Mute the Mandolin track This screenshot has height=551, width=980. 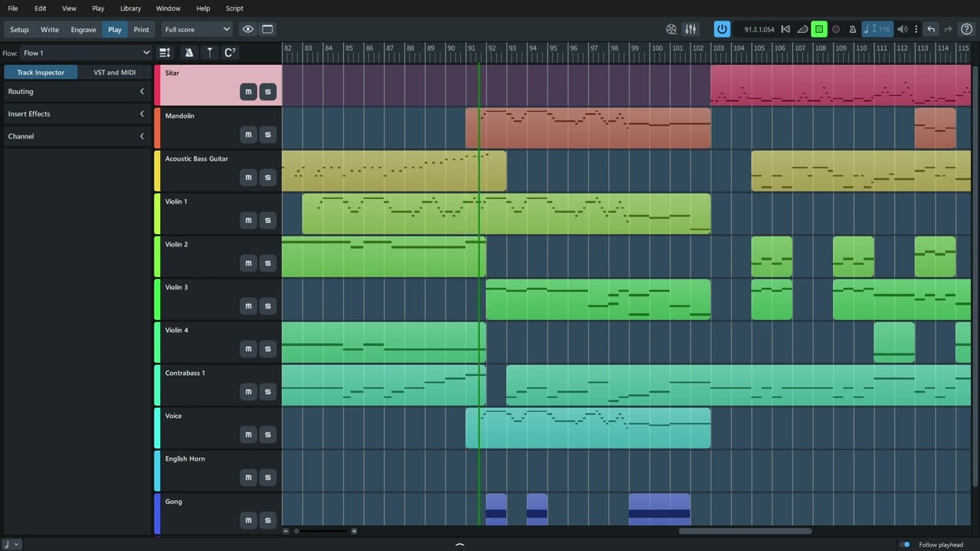click(248, 135)
